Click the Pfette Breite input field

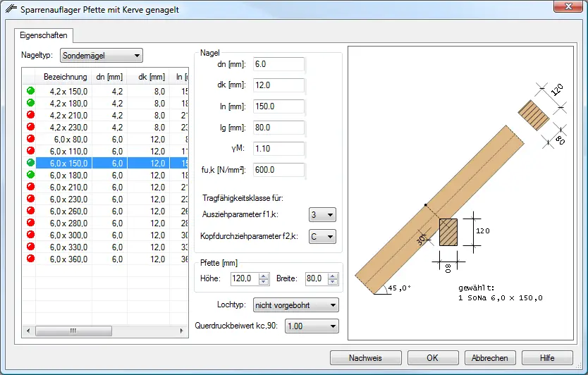point(317,278)
